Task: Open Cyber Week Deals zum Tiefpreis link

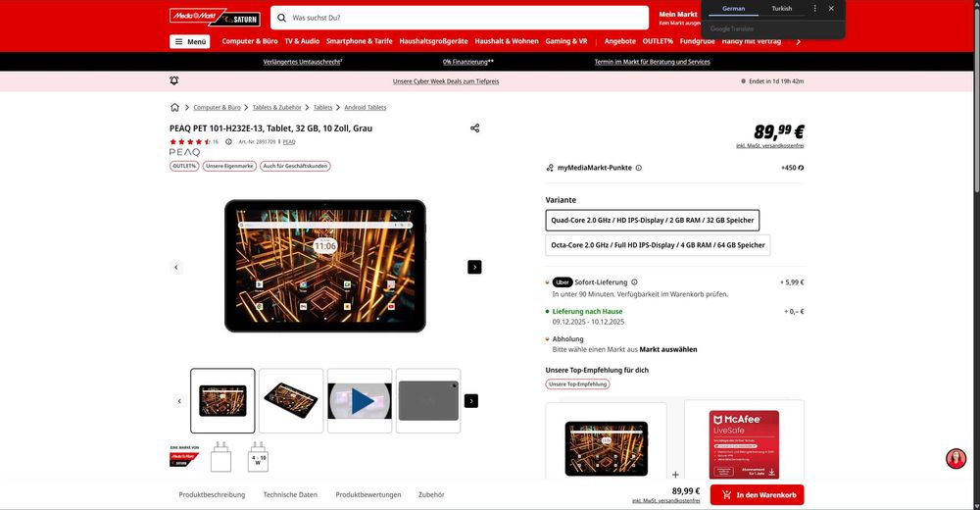Action: point(446,81)
